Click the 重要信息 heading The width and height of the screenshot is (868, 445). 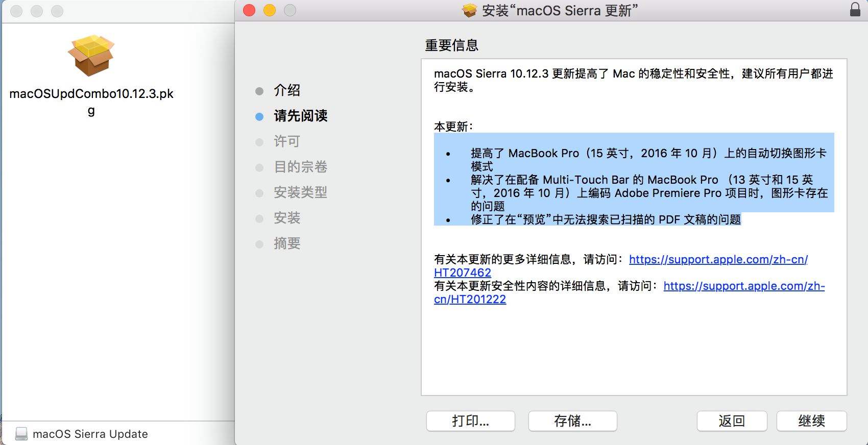[451, 45]
